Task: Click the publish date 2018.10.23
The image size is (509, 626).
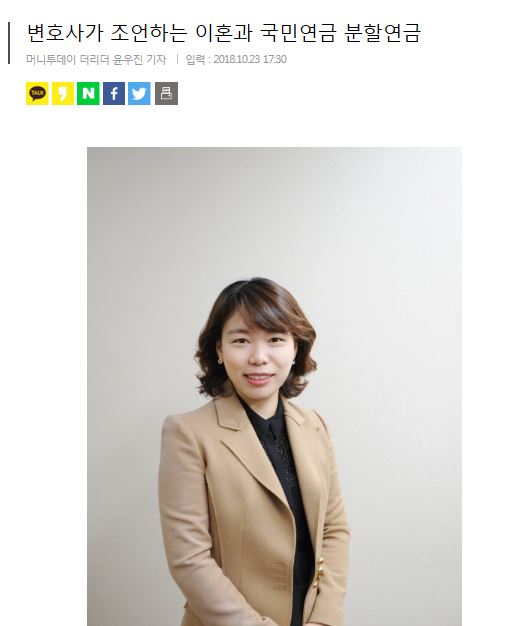Action: click(236, 59)
